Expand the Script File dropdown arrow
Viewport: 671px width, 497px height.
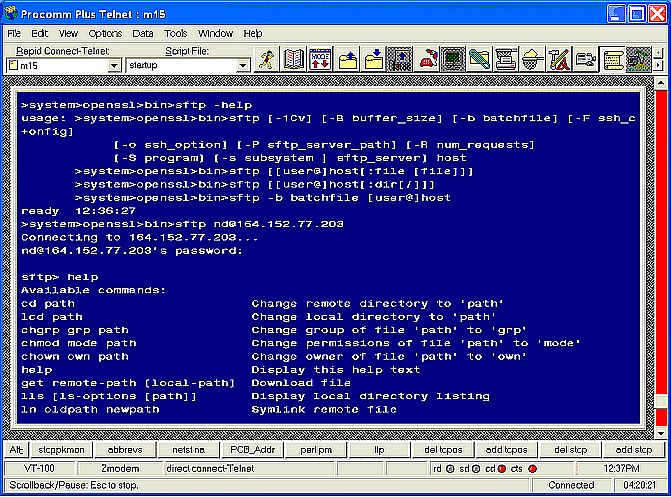[x=243, y=65]
